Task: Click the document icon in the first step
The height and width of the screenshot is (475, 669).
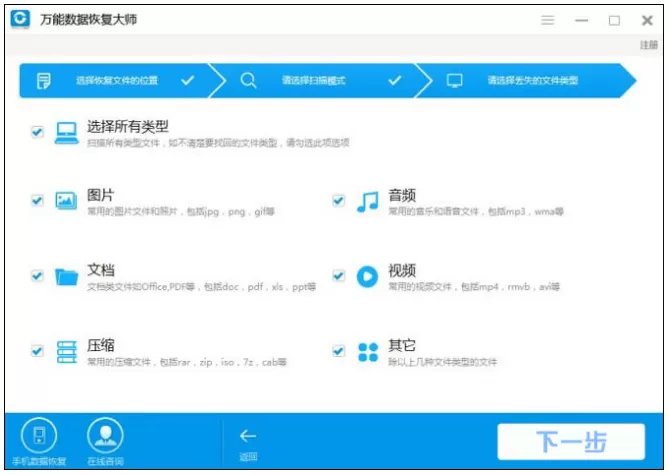Action: 44,81
